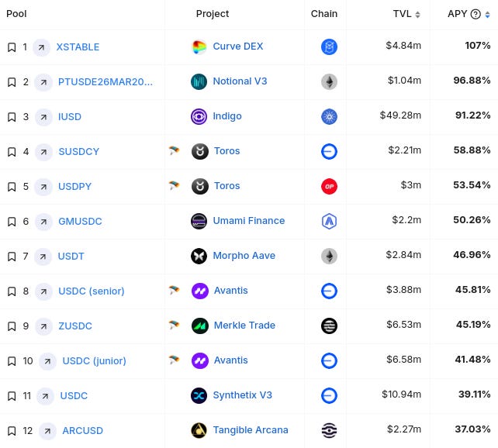The width and height of the screenshot is (498, 448).
Task: Open the USDC (junior) pool link
Action: 95,361
